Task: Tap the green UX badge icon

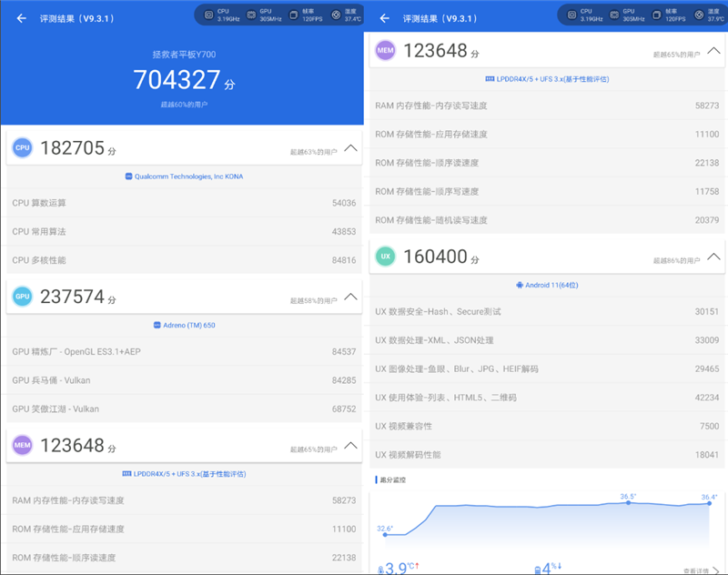Action: pos(385,257)
